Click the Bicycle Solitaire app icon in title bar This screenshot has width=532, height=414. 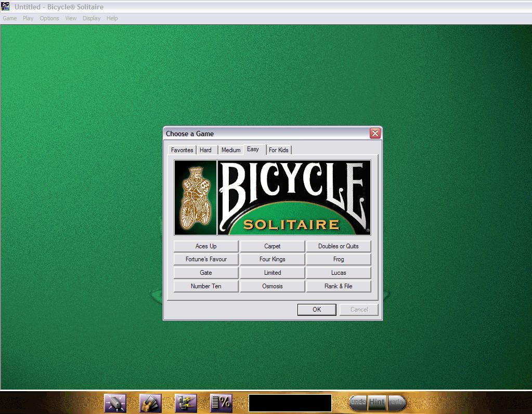pos(5,7)
